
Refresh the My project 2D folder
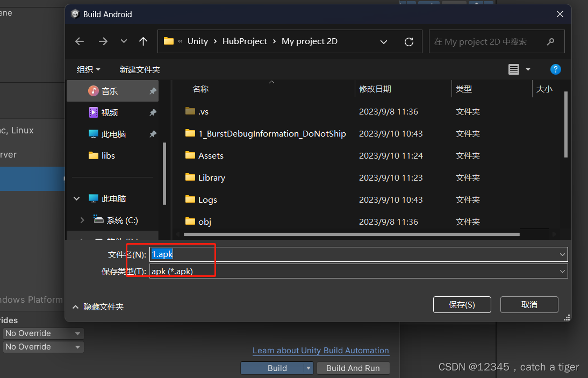coord(409,41)
